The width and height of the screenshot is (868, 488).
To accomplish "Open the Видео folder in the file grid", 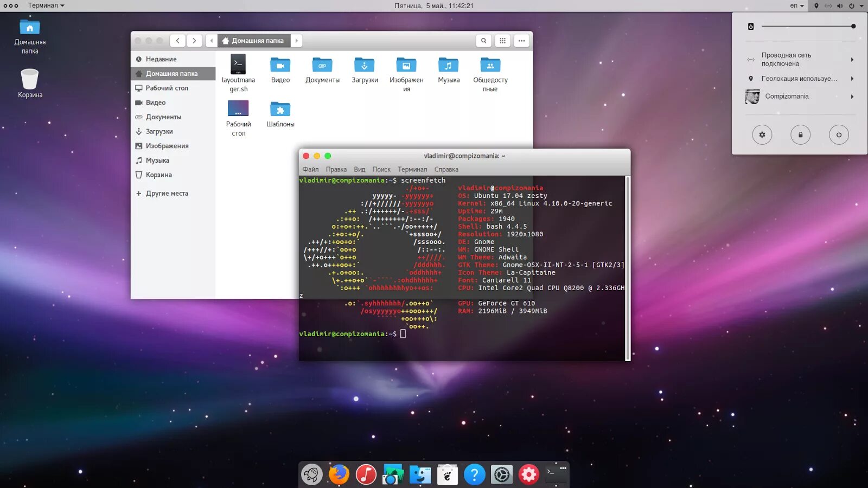I will click(x=280, y=70).
